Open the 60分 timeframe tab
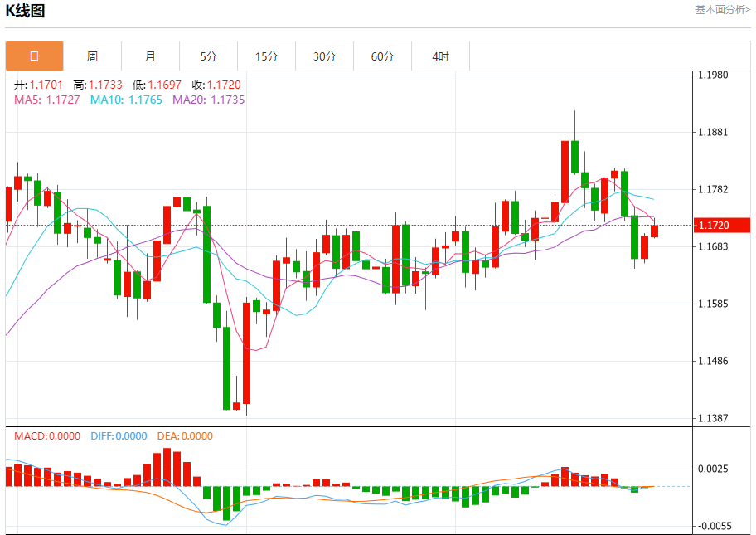The height and width of the screenshot is (535, 756). point(382,56)
